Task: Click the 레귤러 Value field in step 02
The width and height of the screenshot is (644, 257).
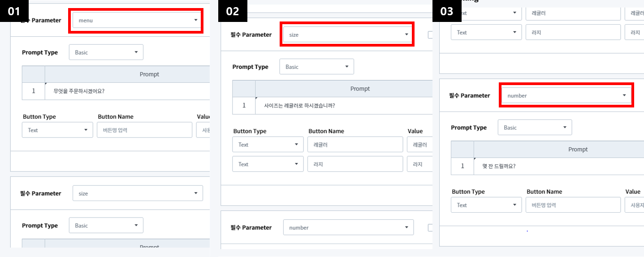Action: coord(420,145)
